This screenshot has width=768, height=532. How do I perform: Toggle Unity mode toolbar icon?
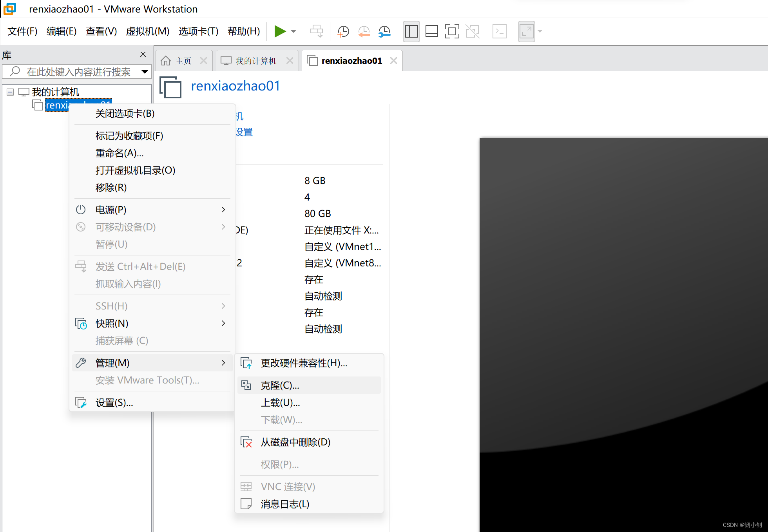click(x=473, y=31)
